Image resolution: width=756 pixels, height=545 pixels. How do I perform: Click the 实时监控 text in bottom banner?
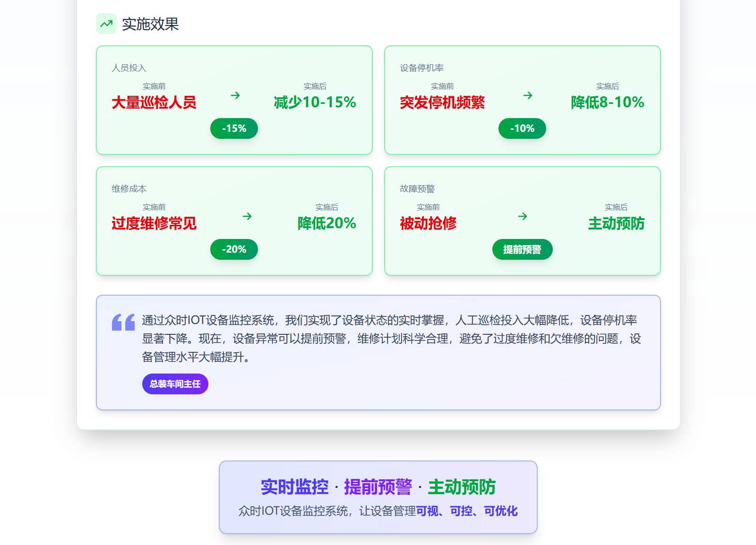point(294,487)
